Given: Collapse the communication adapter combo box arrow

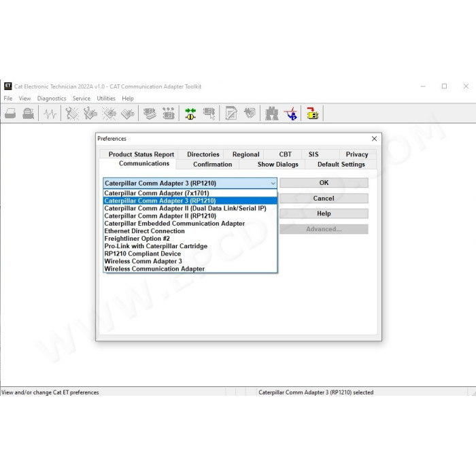Looking at the screenshot, I should pos(273,184).
